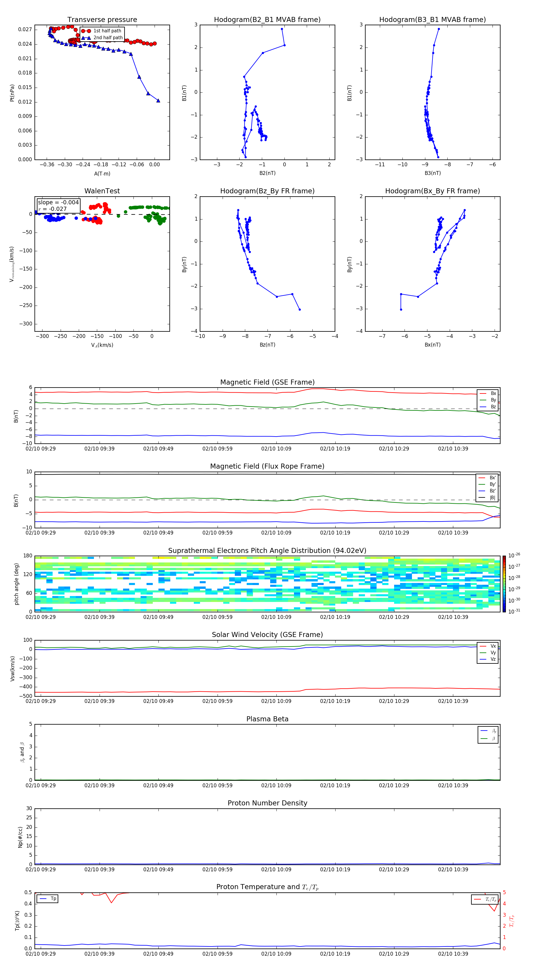Click the 'Solar Wind Velocity (GSE Frame)' title
Viewport: 535px width, 980px height.
pyautogui.click(x=267, y=635)
